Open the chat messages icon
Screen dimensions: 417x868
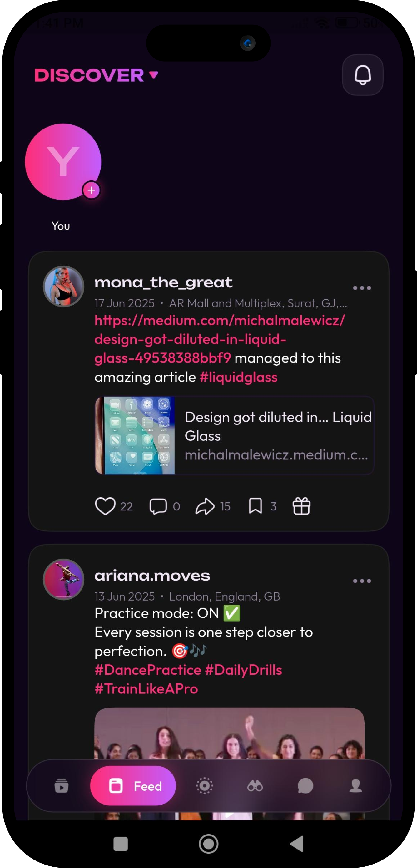[x=305, y=785]
